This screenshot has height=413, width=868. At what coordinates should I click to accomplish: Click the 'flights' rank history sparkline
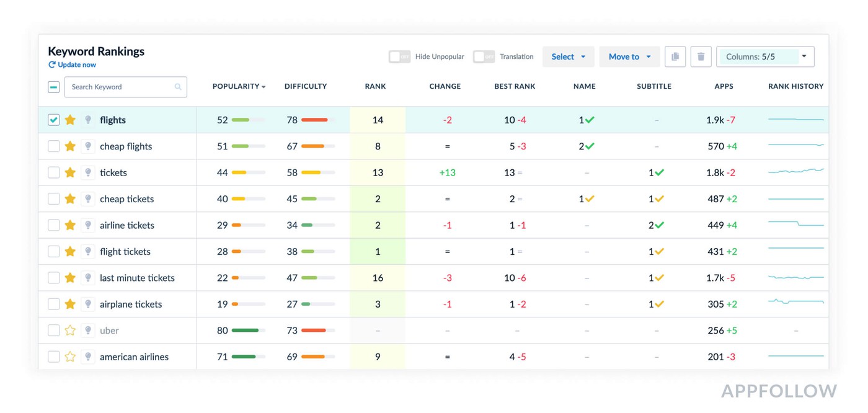[795, 119]
